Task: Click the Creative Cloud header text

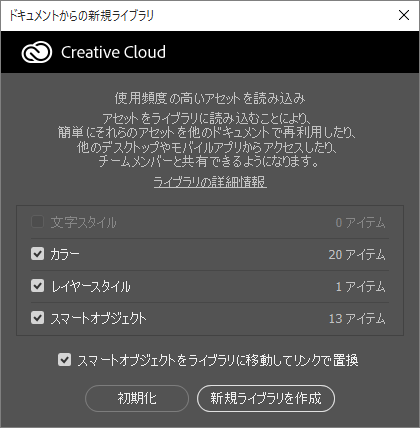Action: pos(113,52)
